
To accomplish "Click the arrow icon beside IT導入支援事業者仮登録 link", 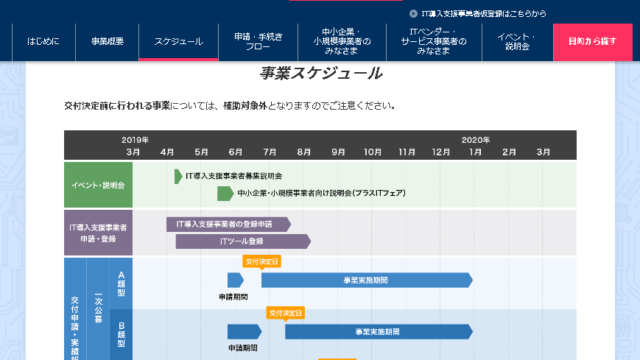I will (413, 13).
